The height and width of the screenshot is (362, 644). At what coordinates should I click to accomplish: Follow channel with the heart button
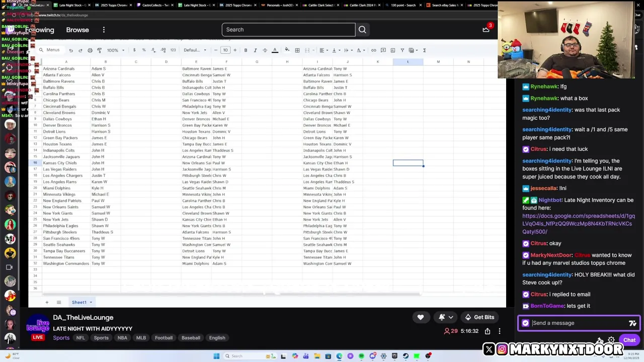(421, 317)
